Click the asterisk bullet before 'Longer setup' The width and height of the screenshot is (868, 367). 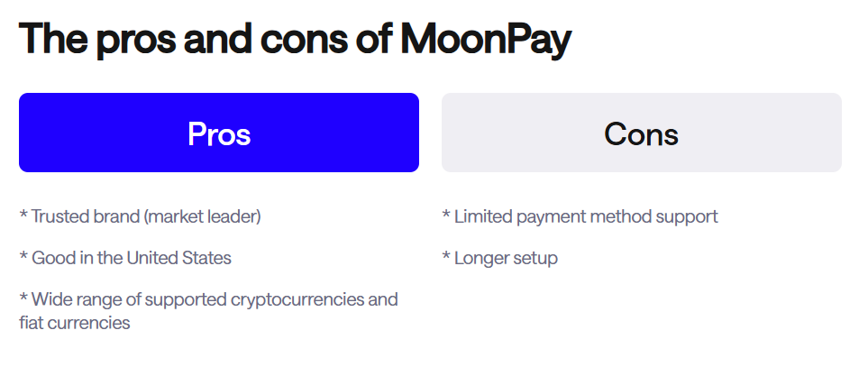click(447, 256)
